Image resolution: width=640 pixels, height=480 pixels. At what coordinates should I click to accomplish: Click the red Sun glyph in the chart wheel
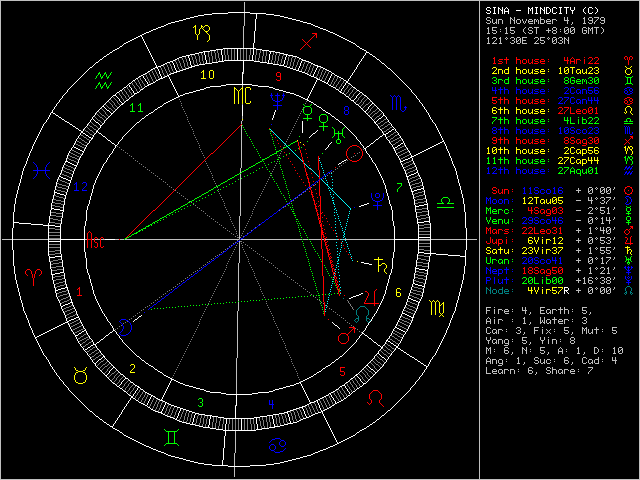[x=356, y=153]
